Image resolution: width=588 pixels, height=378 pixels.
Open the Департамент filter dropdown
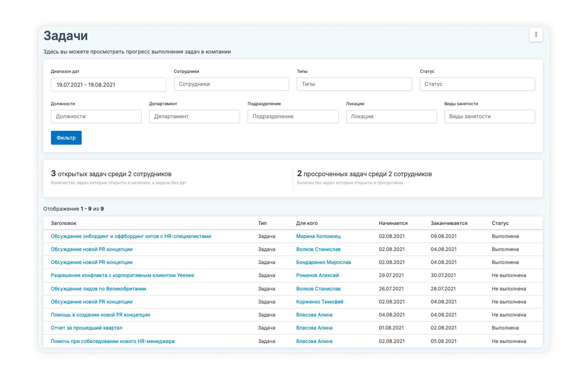click(194, 116)
